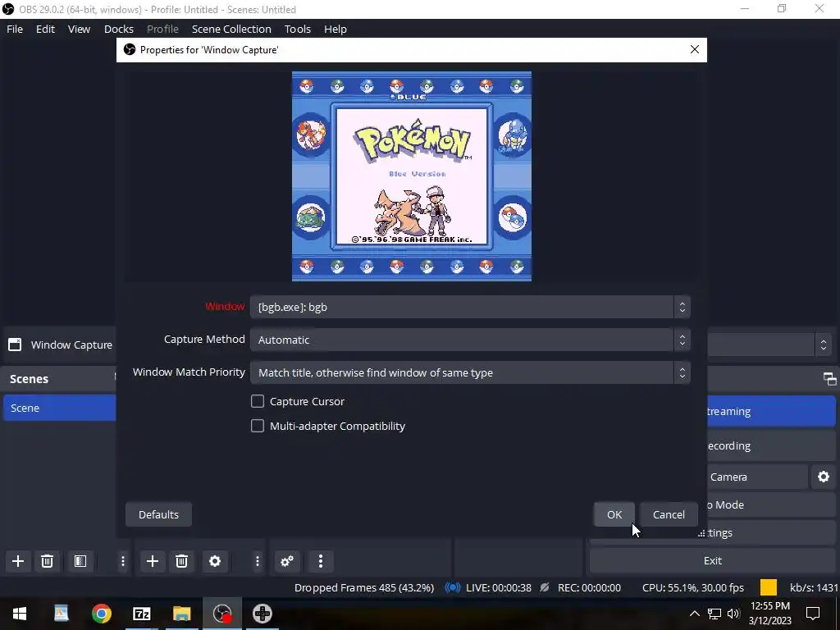
Task: Open the Capture Method dropdown
Action: (x=470, y=340)
